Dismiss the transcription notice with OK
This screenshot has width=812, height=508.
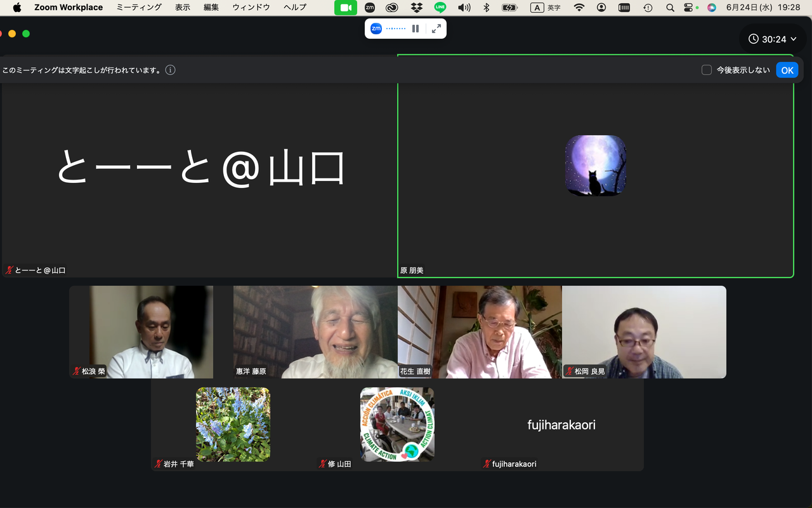pyautogui.click(x=787, y=70)
